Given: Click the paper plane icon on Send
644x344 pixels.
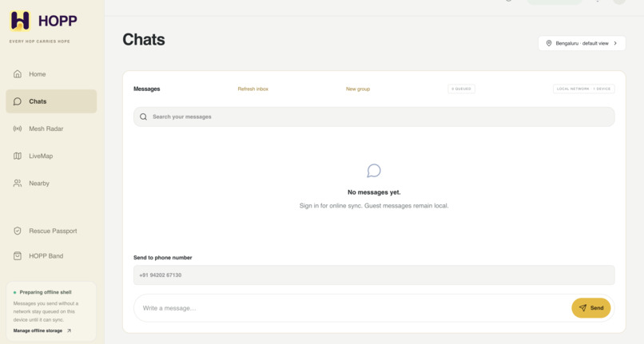Looking at the screenshot, I should click(582, 308).
